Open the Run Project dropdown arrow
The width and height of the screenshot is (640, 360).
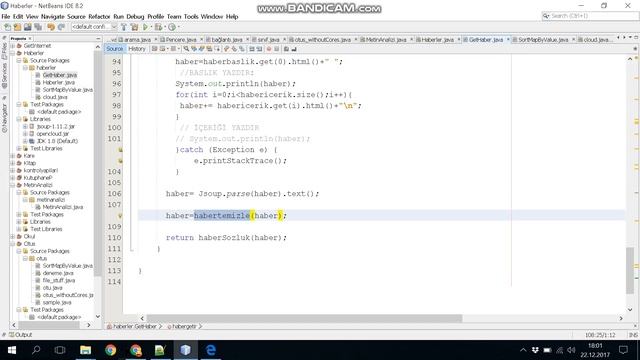(x=151, y=27)
